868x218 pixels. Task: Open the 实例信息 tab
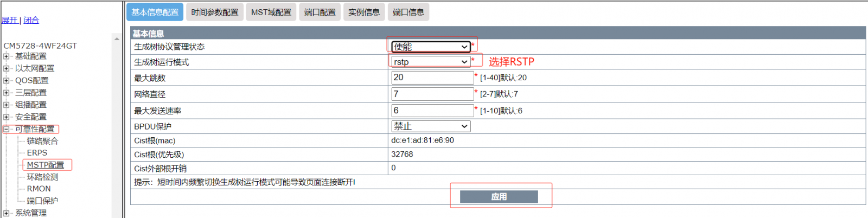tap(364, 12)
